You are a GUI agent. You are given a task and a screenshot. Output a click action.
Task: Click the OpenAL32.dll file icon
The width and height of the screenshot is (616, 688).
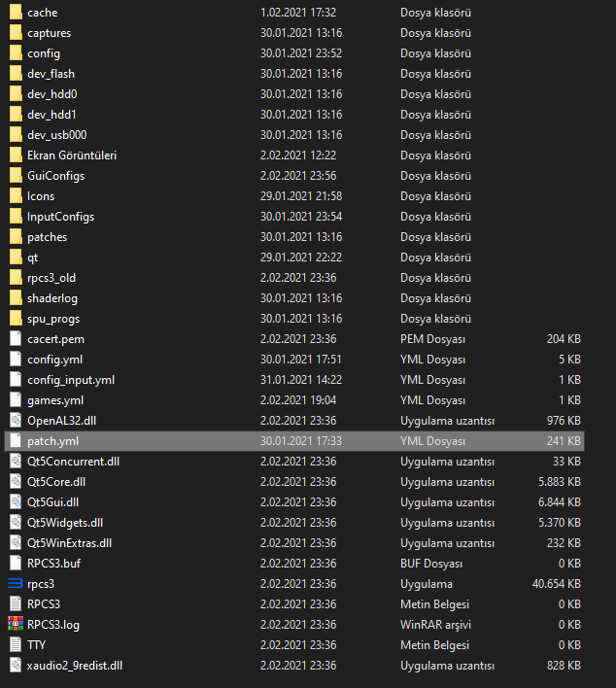(16, 421)
